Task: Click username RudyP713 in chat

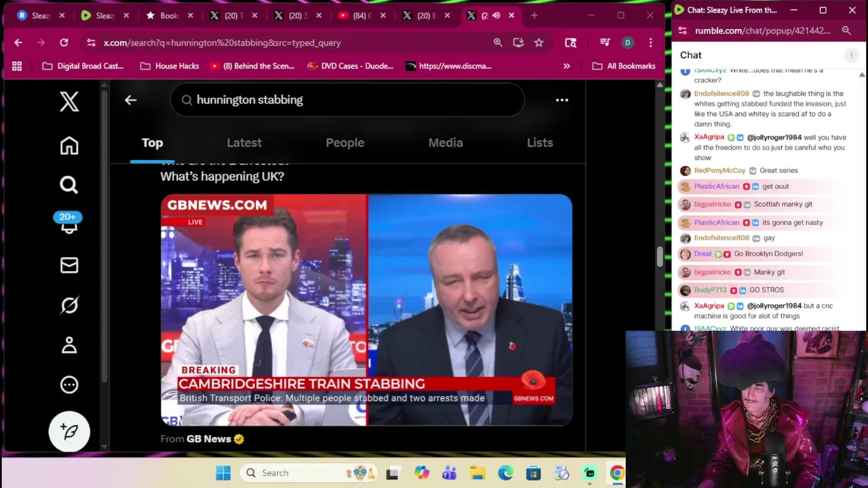Action: (710, 289)
